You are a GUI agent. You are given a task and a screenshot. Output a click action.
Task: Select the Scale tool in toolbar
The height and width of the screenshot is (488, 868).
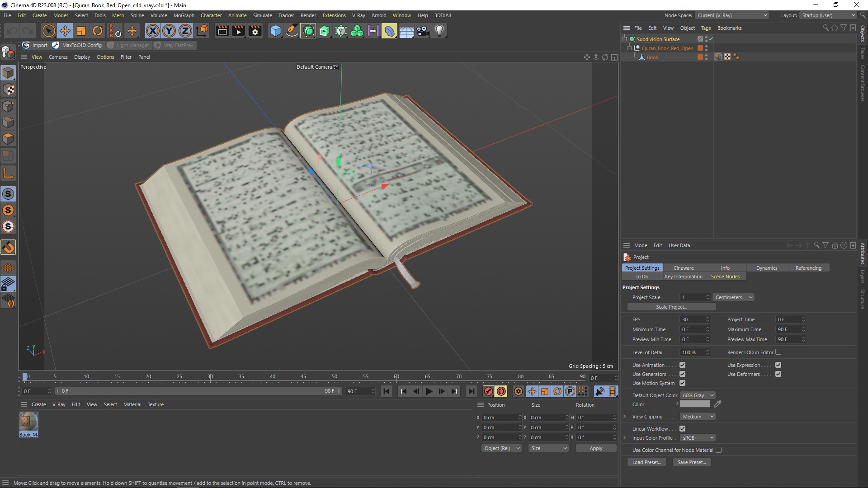tap(82, 30)
